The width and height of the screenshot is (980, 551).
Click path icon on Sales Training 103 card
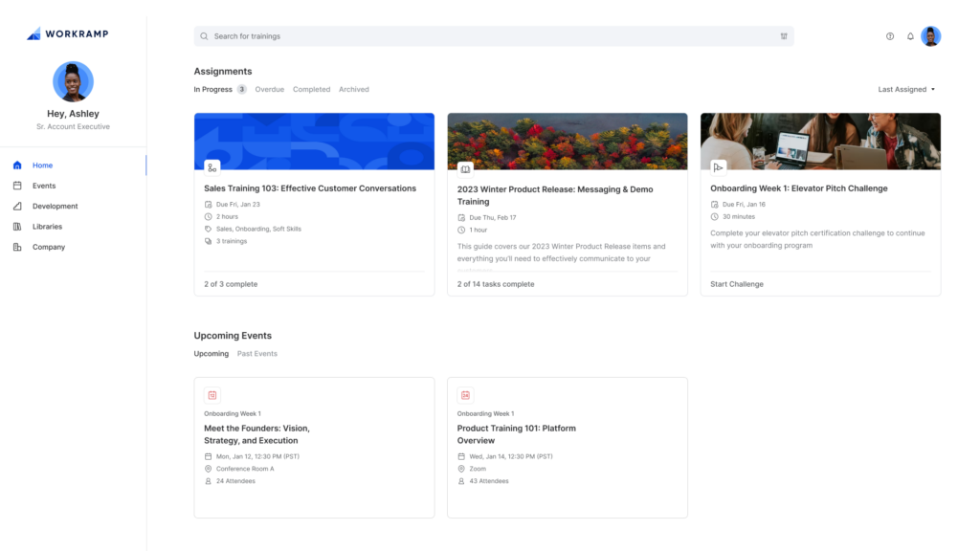(212, 167)
